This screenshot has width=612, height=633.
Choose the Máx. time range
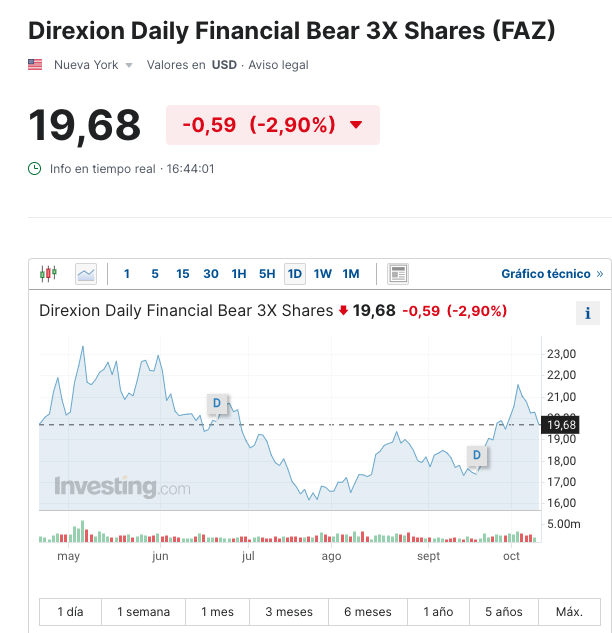[x=570, y=612]
